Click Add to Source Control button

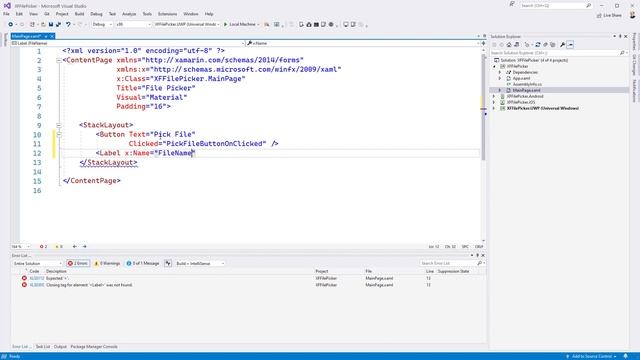click(591, 356)
